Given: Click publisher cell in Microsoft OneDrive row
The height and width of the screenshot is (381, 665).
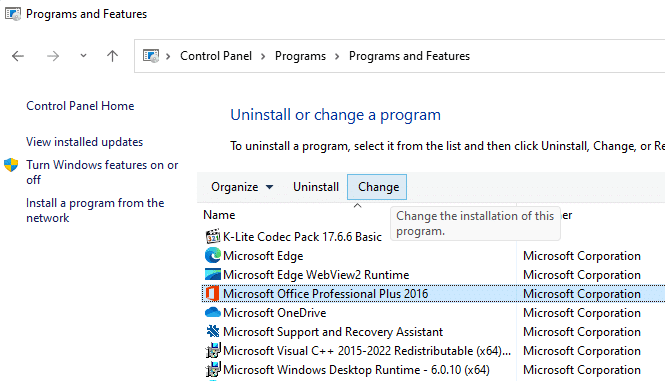Looking at the screenshot, I should point(582,313).
